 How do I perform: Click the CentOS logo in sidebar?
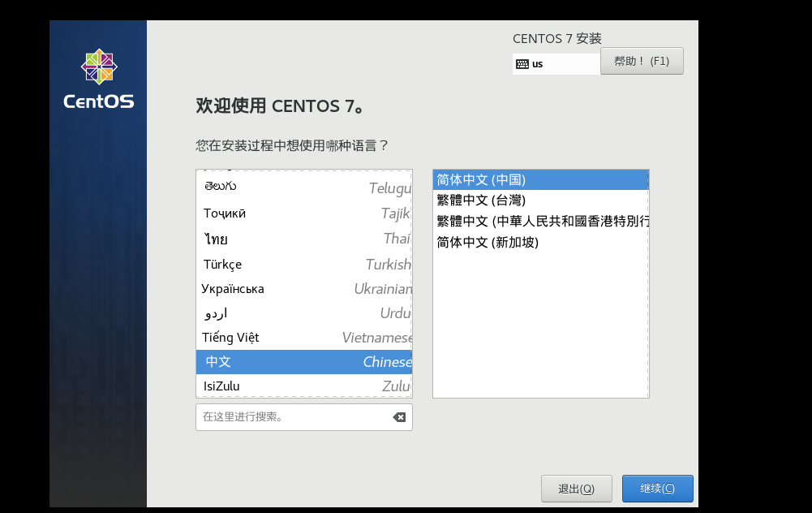point(98,79)
